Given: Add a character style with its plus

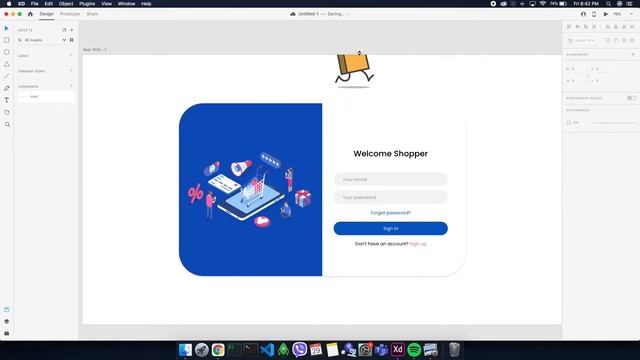Looking at the screenshot, I should point(71,71).
